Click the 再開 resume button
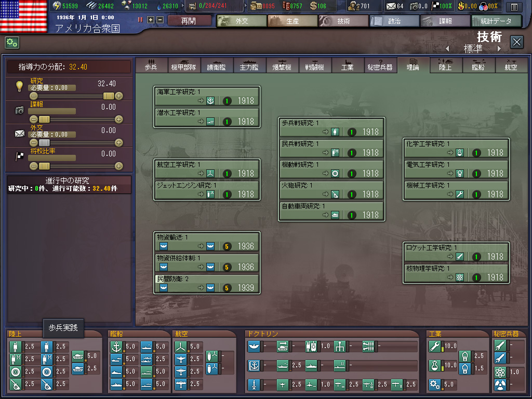The width and height of the screenshot is (532, 399). tap(189, 21)
